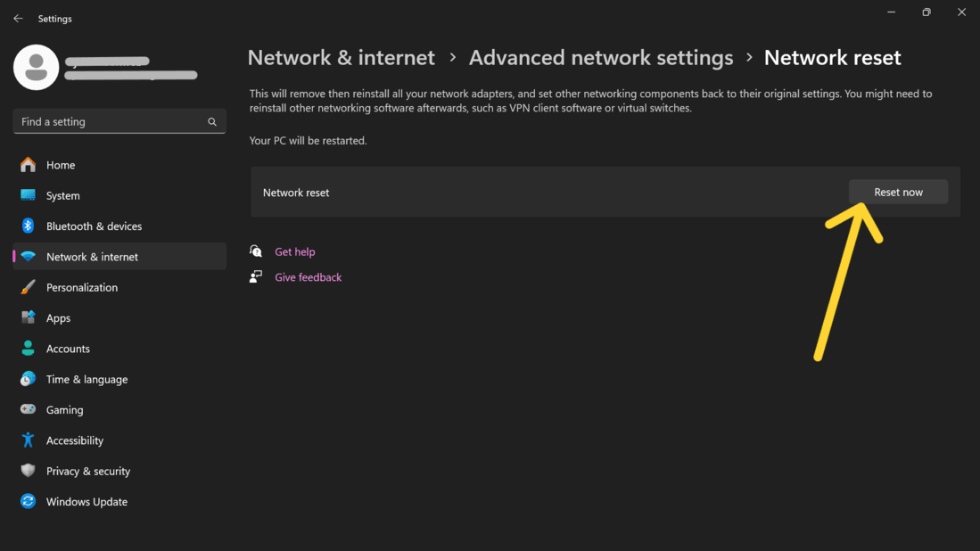This screenshot has height=551, width=980.
Task: Click the Give feedback link
Action: click(308, 277)
